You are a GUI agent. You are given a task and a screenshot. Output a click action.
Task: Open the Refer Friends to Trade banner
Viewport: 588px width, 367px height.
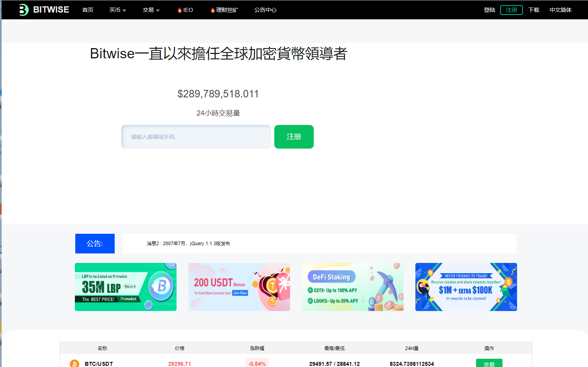click(x=466, y=287)
